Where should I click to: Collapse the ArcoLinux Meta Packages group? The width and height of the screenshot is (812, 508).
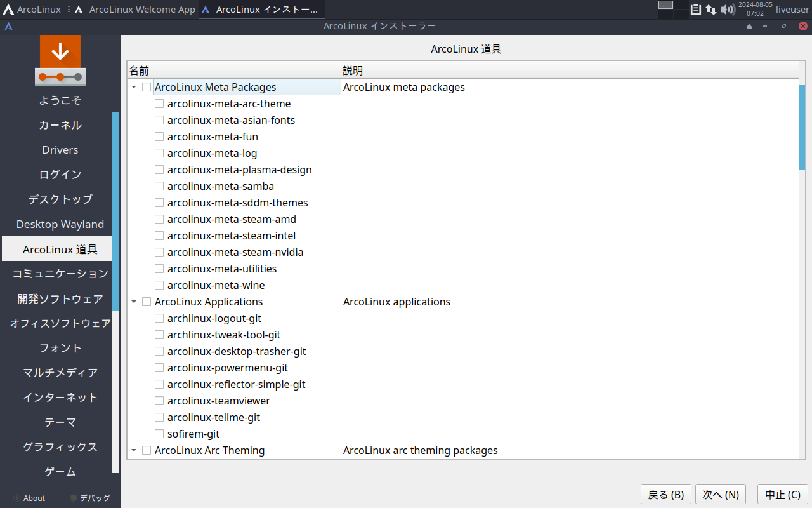(134, 87)
